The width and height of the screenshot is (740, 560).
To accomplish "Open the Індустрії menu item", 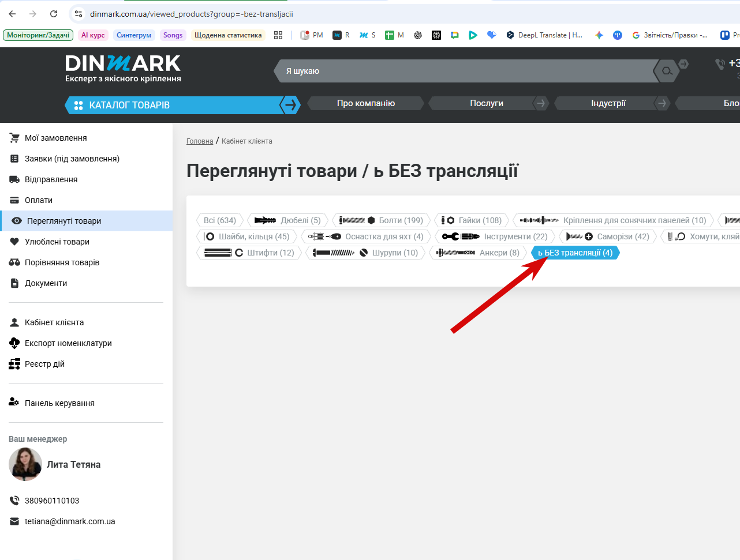I will [x=608, y=103].
